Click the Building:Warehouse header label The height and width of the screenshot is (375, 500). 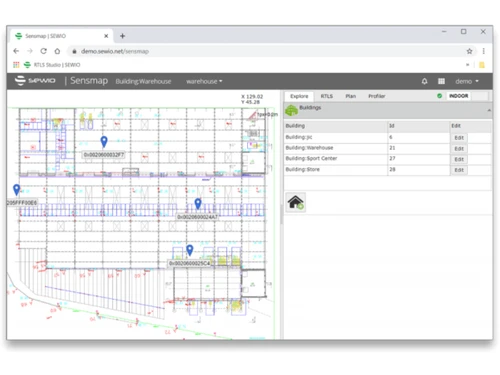click(x=143, y=81)
